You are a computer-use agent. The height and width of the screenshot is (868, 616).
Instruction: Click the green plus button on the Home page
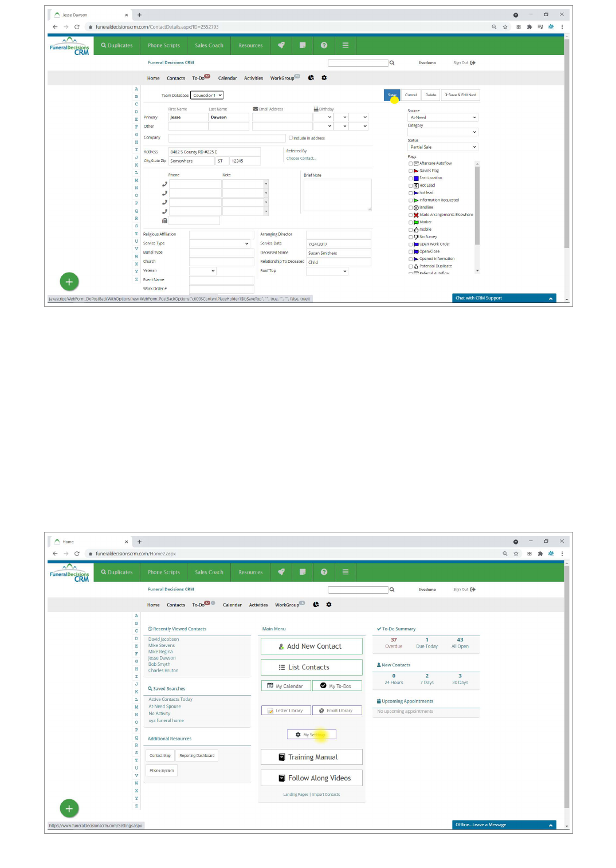[x=69, y=808]
